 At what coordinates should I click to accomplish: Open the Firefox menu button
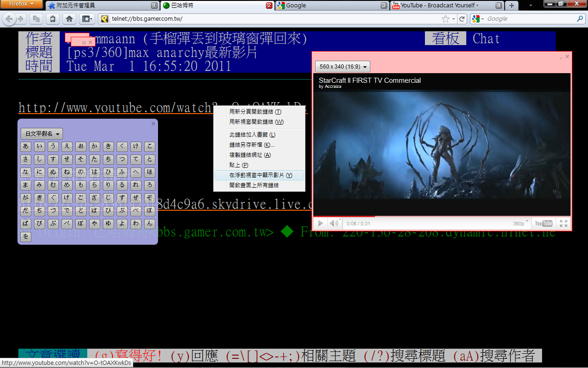click(x=22, y=4)
